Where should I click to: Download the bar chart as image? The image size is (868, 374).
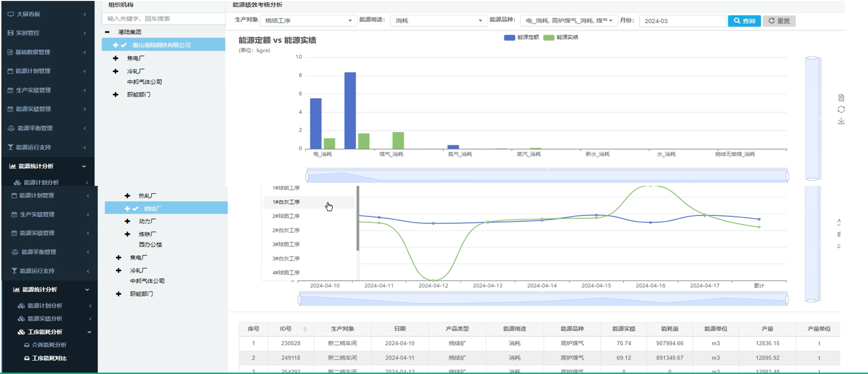pyautogui.click(x=841, y=121)
